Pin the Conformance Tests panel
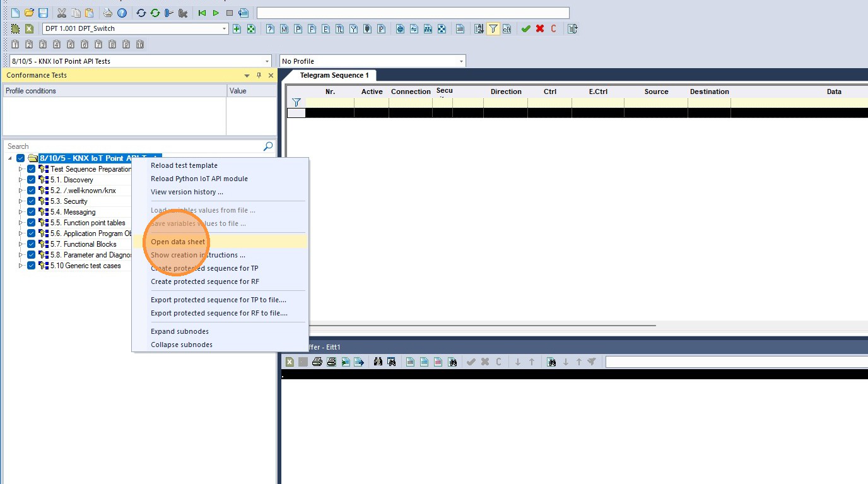The height and width of the screenshot is (484, 868). click(x=259, y=75)
